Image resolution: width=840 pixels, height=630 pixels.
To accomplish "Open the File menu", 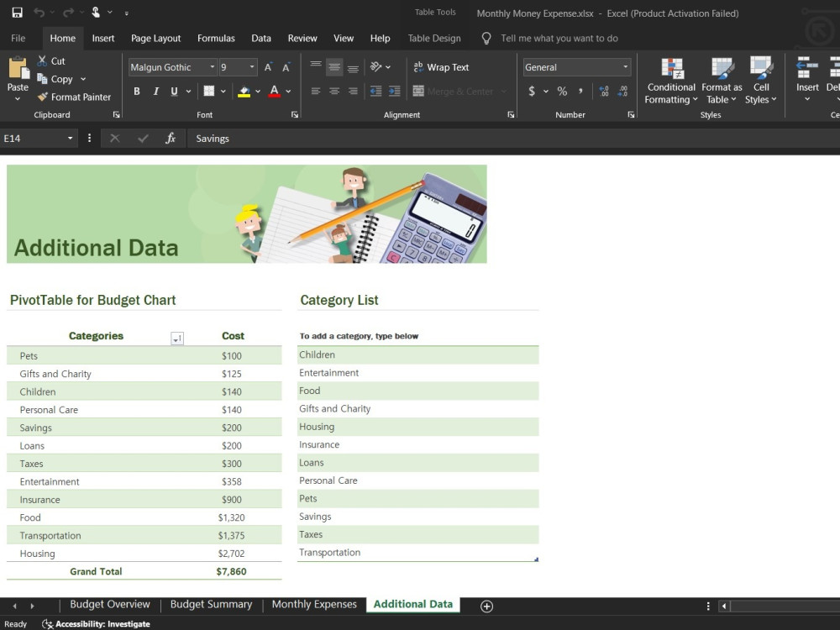I will 18,38.
